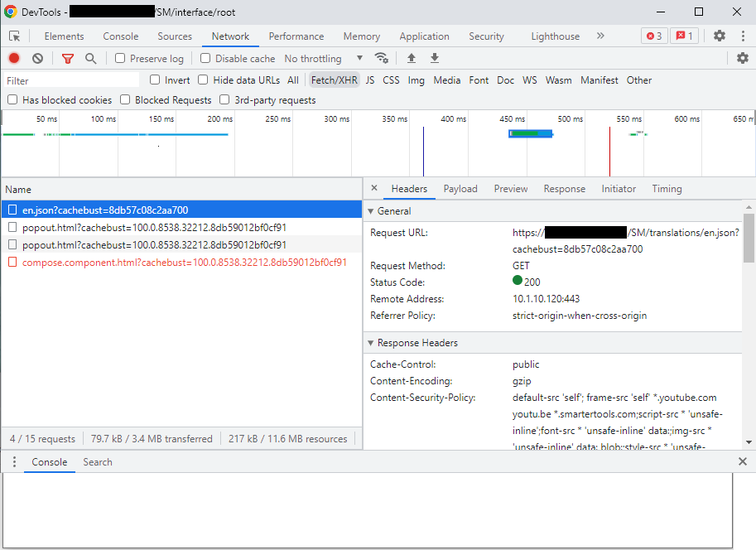Stop recording network log
Image resolution: width=756 pixels, height=550 pixels.
coord(14,58)
